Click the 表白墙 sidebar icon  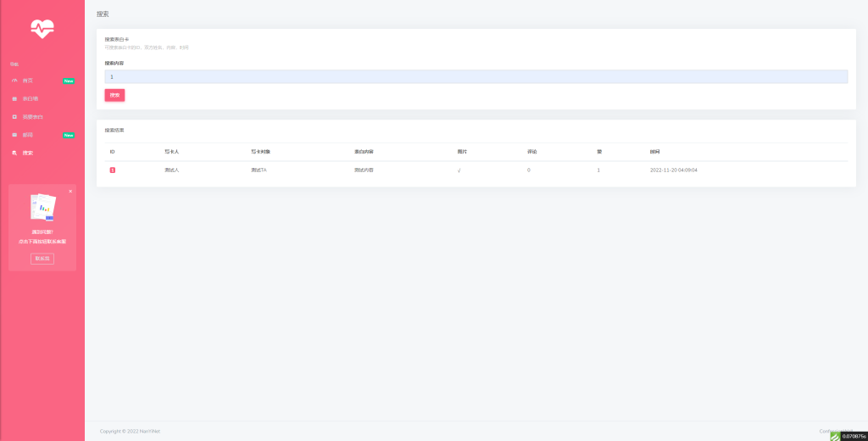[x=14, y=98]
